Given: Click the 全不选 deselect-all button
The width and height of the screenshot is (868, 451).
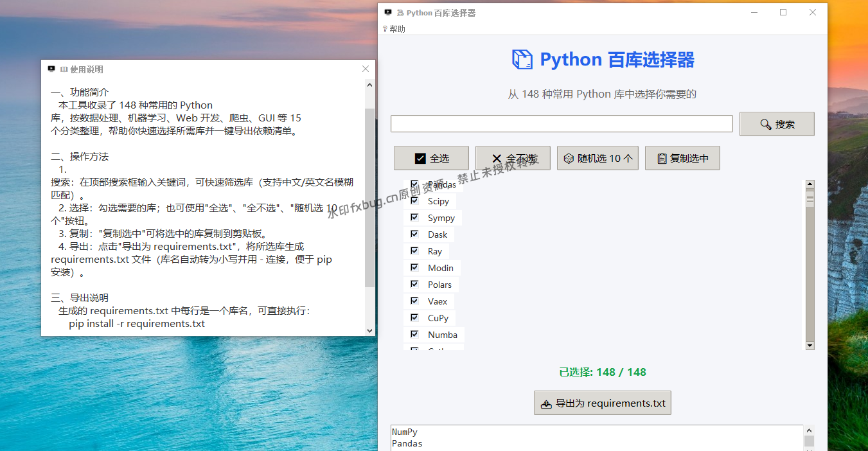Looking at the screenshot, I should coord(513,158).
